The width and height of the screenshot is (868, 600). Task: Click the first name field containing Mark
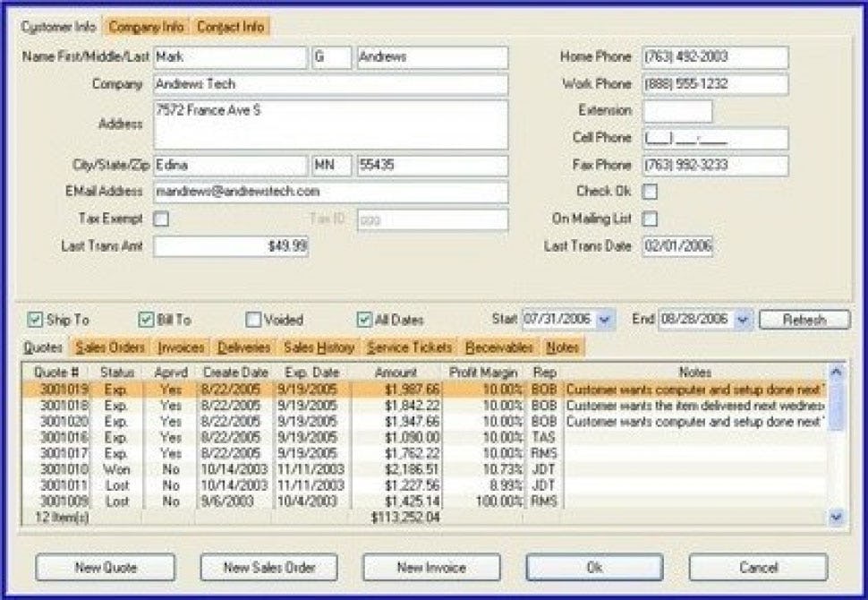coord(230,57)
